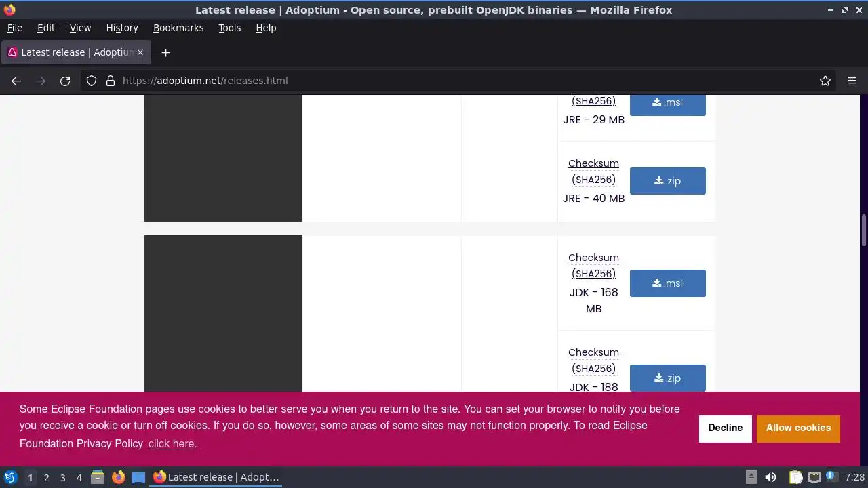868x488 pixels.
Task: Open the File menu
Action: [14, 28]
